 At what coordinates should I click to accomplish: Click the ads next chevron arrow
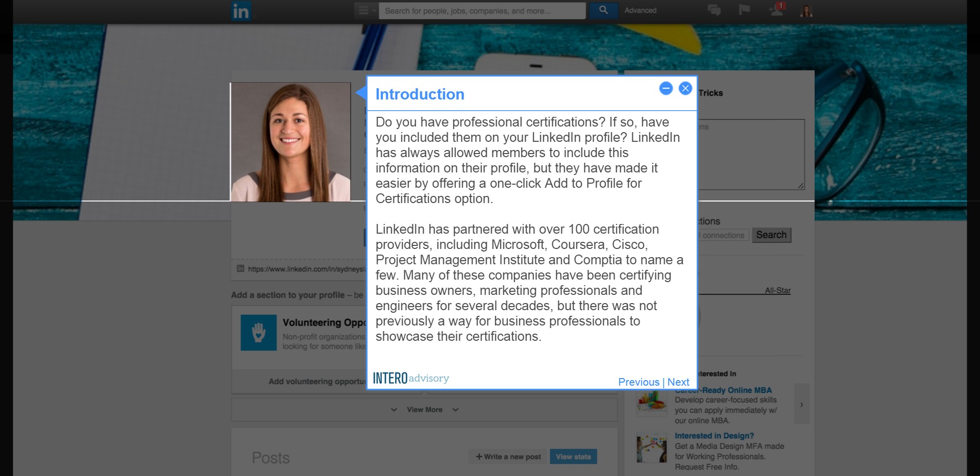point(801,404)
